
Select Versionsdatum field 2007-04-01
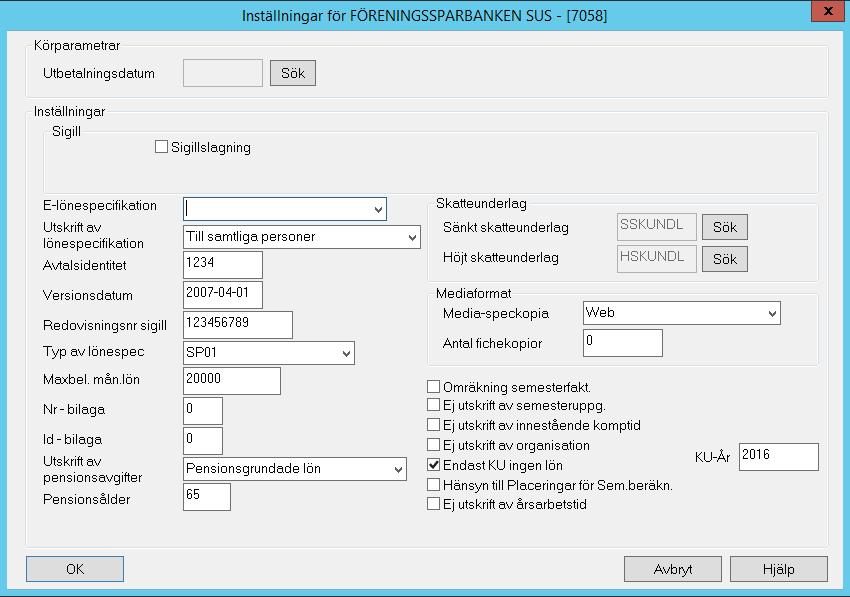223,295
